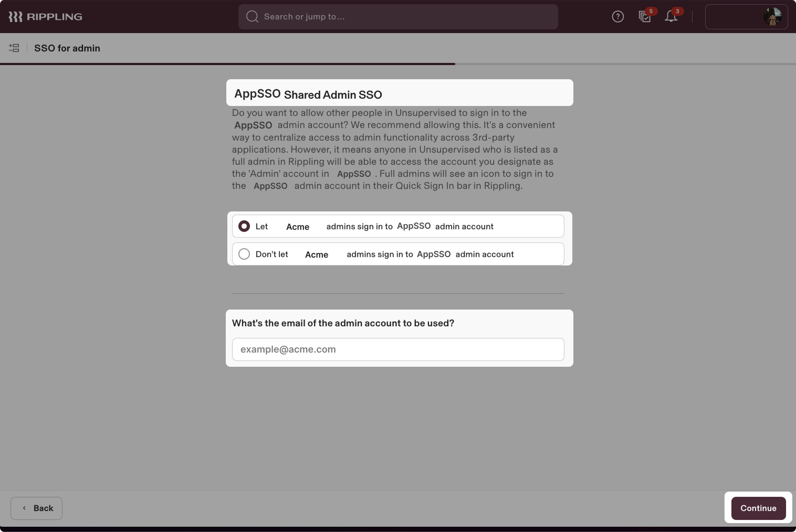Click the "SSO for admin" page title
This screenshot has height=532, width=796.
click(x=67, y=48)
